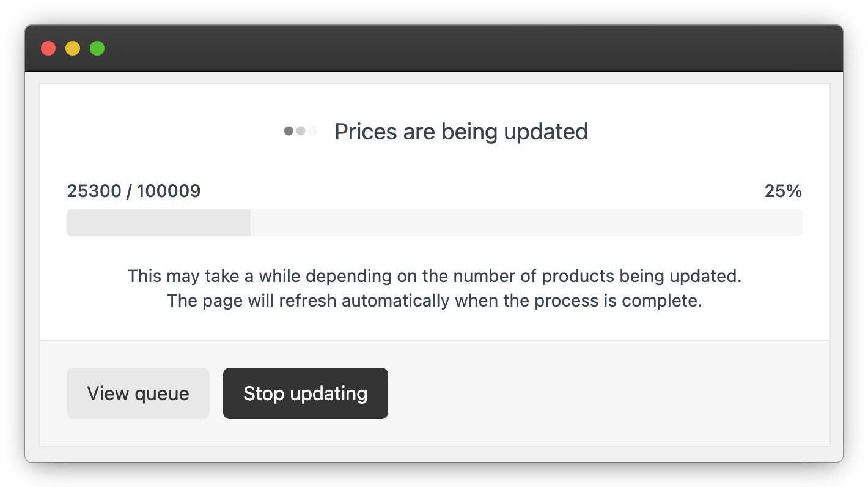This screenshot has height=487, width=868.
Task: Select the red traffic light icon
Action: [x=48, y=48]
